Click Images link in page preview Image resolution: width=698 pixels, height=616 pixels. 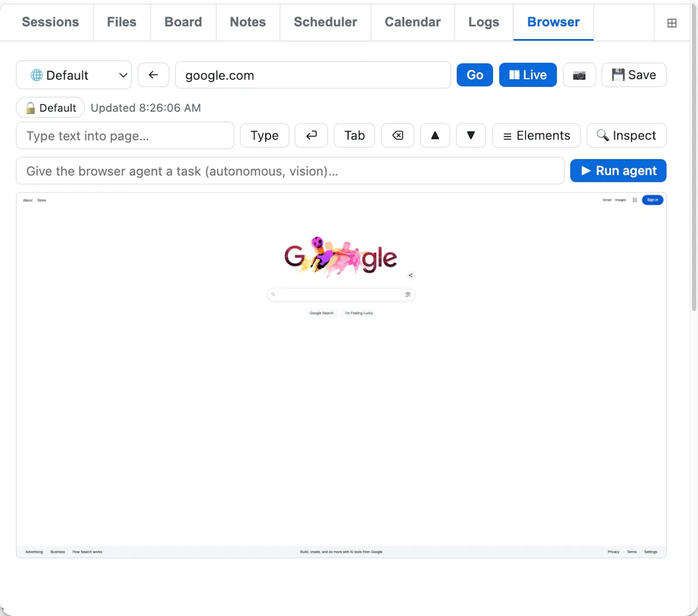(620, 200)
